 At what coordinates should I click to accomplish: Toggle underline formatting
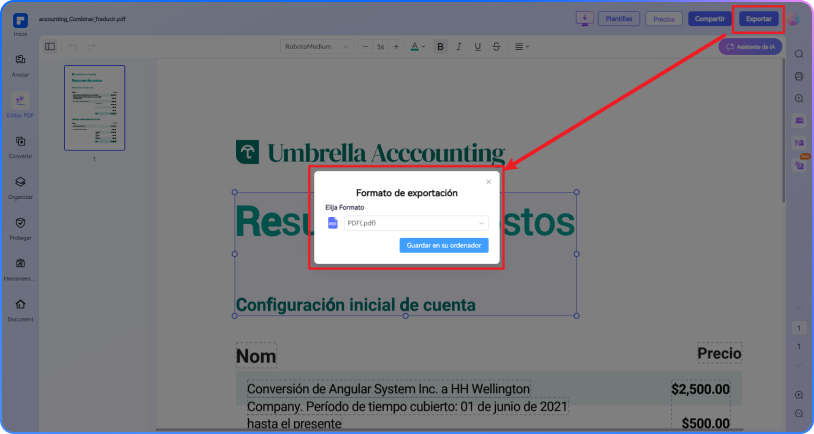click(478, 47)
